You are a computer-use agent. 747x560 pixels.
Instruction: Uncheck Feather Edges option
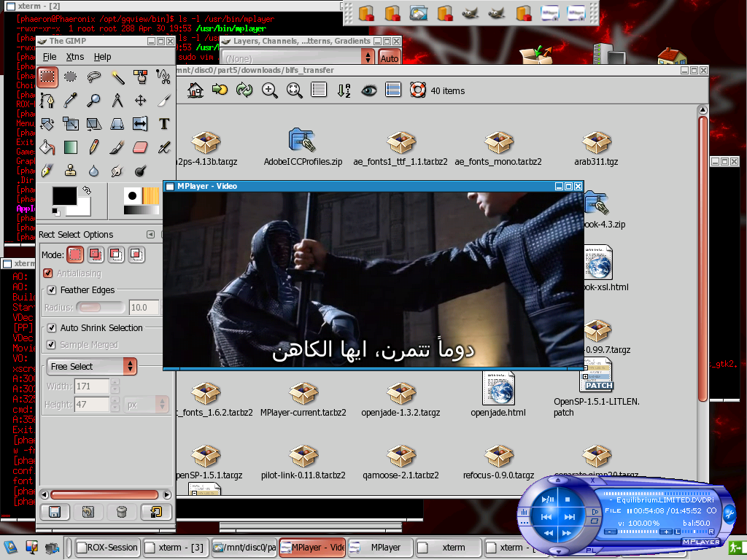[x=51, y=289]
